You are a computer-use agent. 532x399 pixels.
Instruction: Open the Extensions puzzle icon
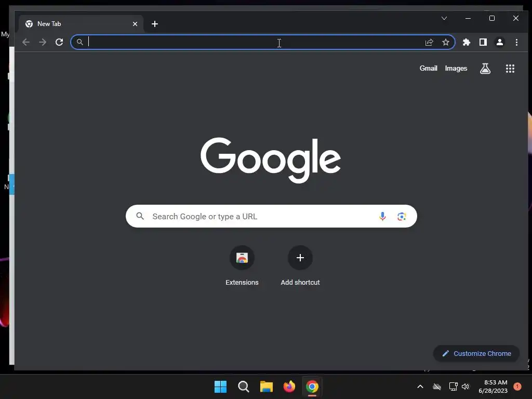click(x=467, y=42)
